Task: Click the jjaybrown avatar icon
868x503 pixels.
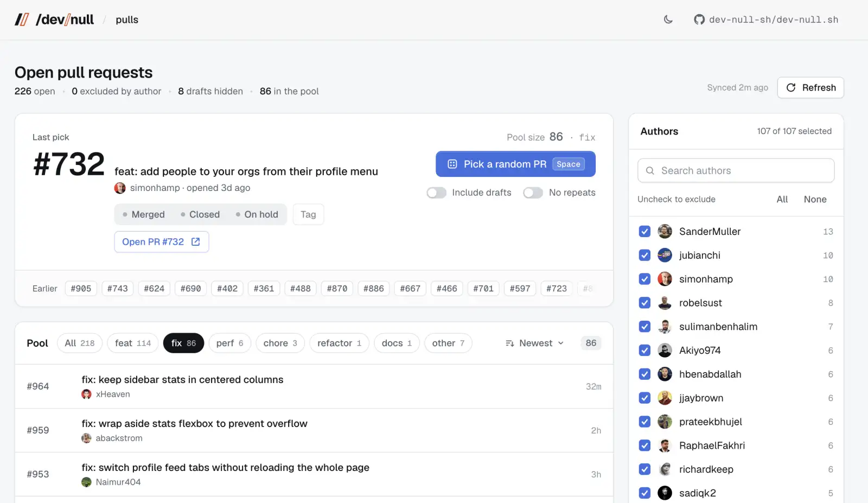Action: point(665,398)
